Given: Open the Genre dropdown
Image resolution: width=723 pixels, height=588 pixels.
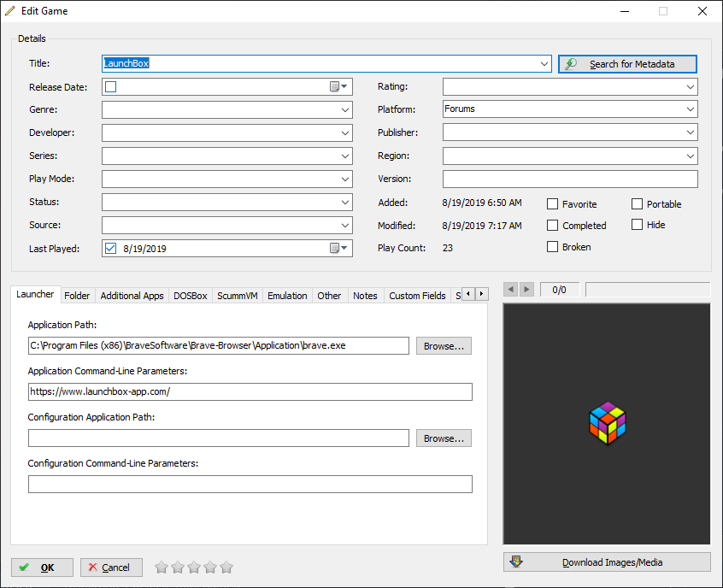Looking at the screenshot, I should (x=345, y=109).
